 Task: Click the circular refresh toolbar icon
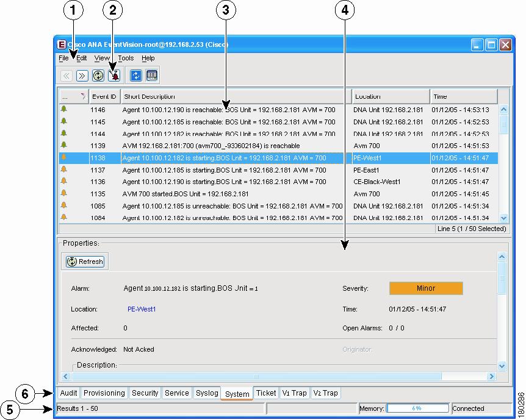coord(98,76)
